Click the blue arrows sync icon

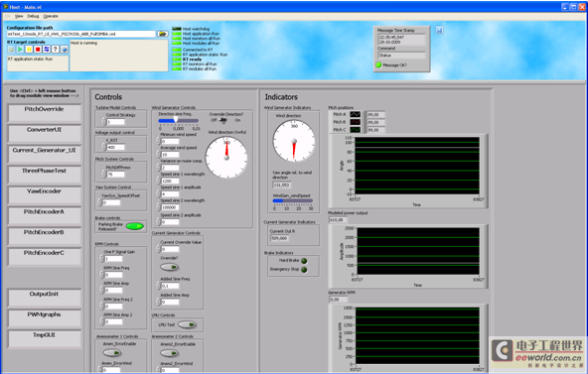[47, 49]
